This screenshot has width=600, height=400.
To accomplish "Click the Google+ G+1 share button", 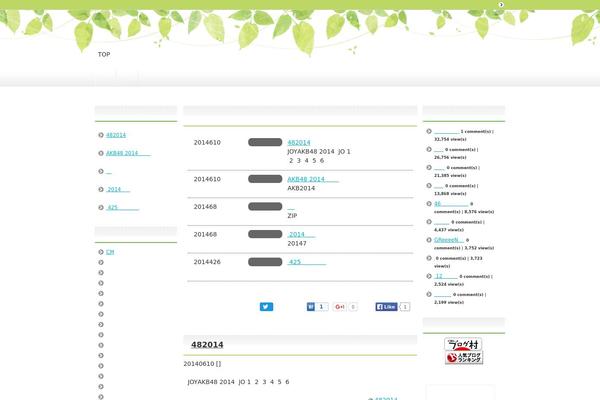I will 339,307.
